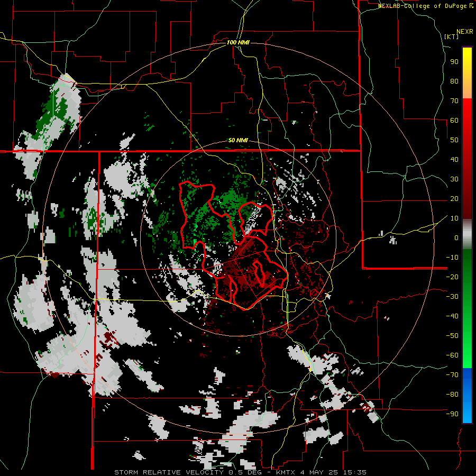Click the 80 value on the velocity scale

click(x=454, y=81)
